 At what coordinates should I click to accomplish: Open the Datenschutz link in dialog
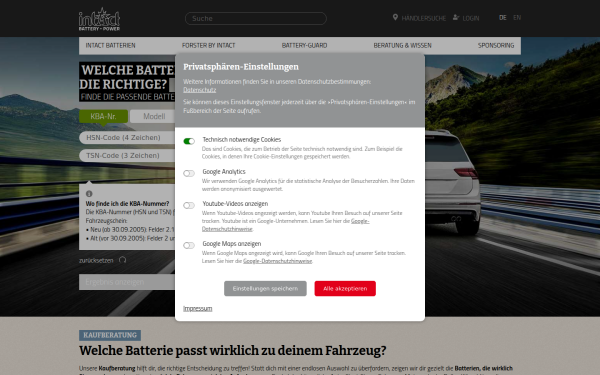point(199,90)
